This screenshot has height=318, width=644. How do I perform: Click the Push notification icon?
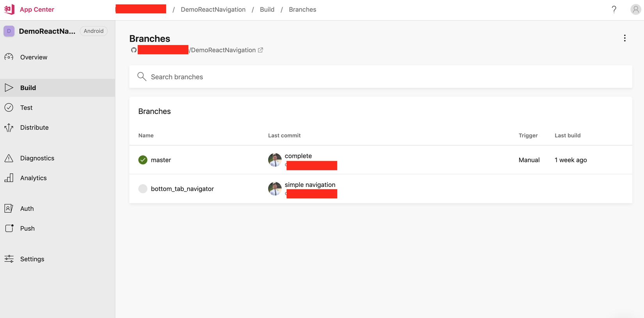point(9,228)
